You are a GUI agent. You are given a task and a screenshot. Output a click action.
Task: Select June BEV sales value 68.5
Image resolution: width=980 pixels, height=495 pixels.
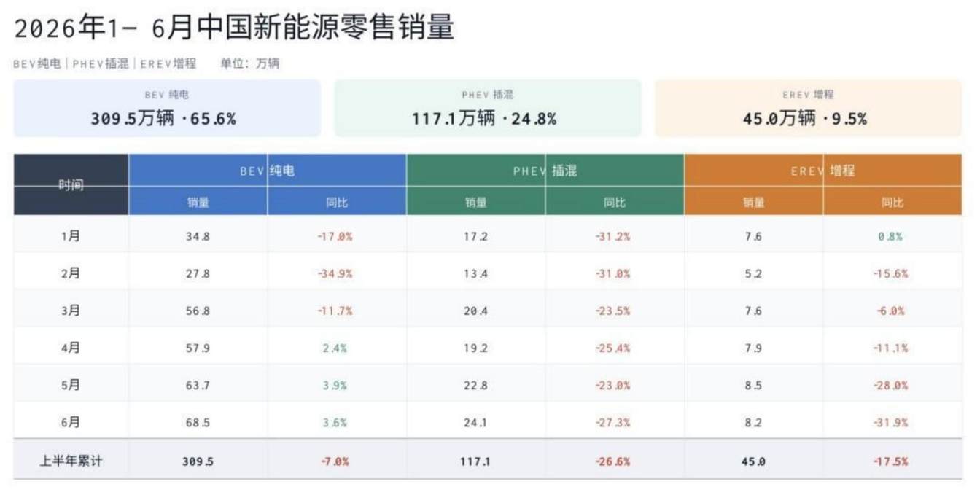pyautogui.click(x=198, y=423)
